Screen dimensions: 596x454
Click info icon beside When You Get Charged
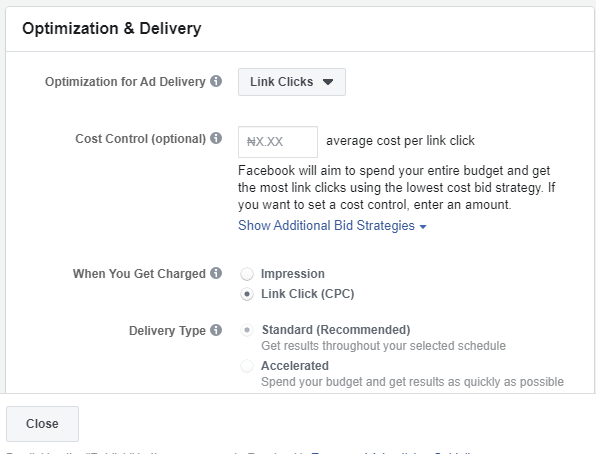point(216,273)
